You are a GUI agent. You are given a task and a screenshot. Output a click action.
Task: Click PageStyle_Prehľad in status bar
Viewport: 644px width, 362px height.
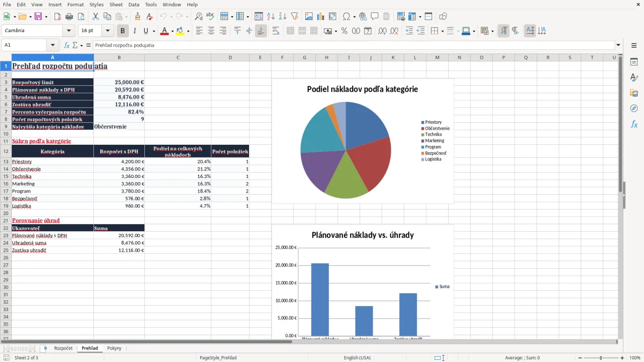218,358
